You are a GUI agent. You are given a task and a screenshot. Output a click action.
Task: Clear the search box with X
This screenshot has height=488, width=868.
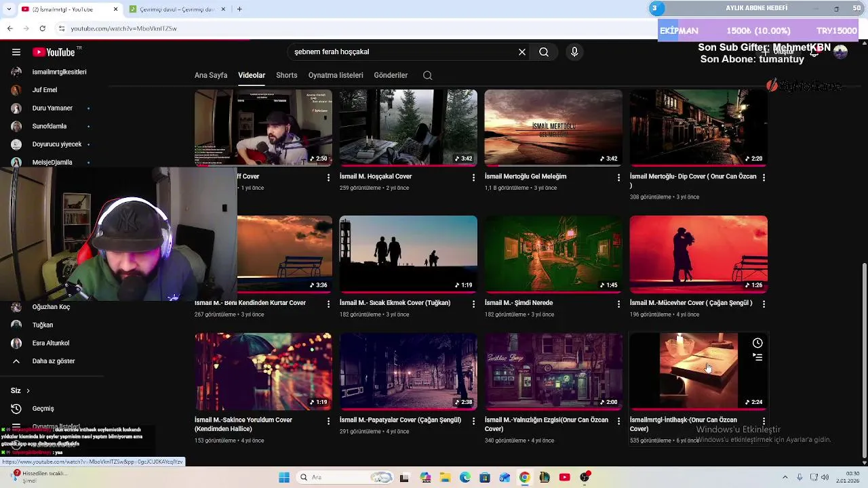[522, 52]
